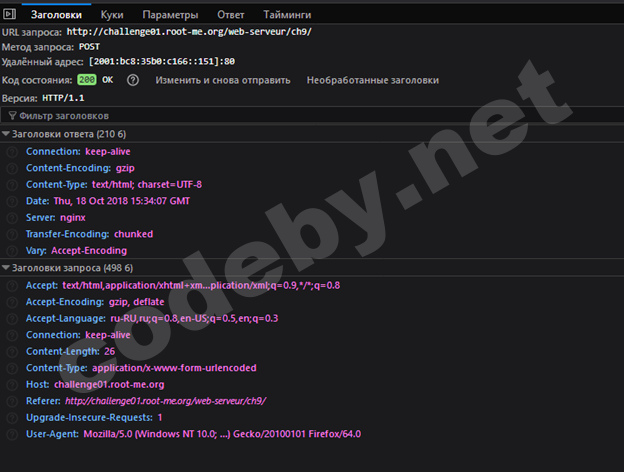624x472 pixels.
Task: Open help icon beside response Connection header
Action: click(12, 152)
